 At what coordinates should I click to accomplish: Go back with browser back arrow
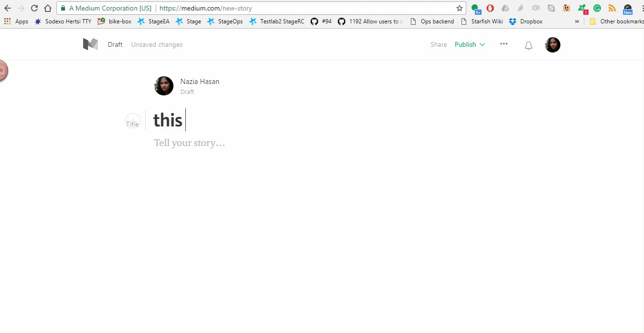(8, 8)
